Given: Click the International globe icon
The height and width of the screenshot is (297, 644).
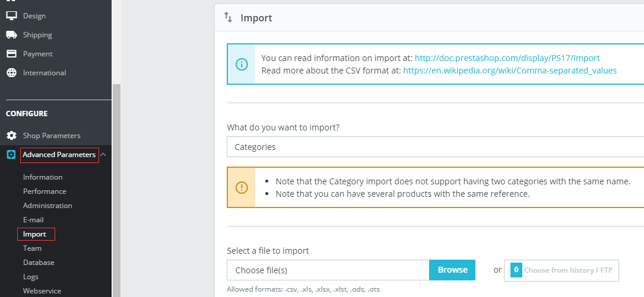Looking at the screenshot, I should click(x=11, y=73).
